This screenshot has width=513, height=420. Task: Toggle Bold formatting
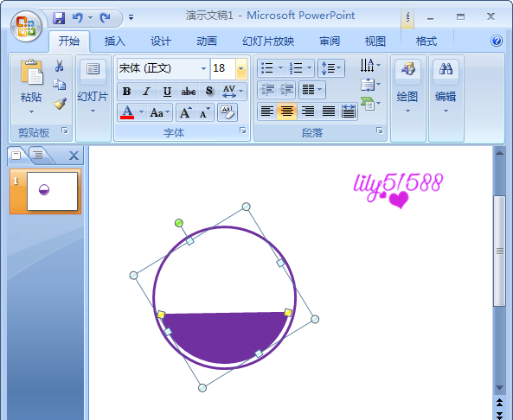127,92
